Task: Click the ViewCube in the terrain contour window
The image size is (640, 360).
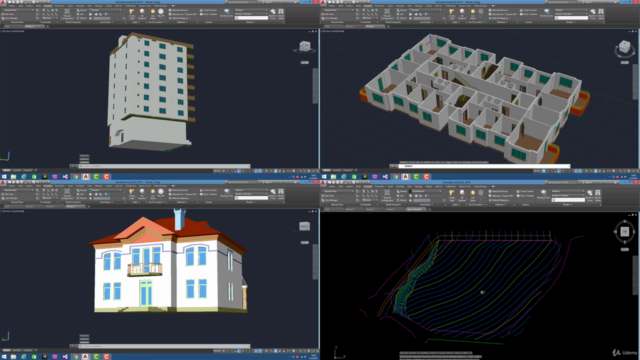Action: (x=624, y=231)
